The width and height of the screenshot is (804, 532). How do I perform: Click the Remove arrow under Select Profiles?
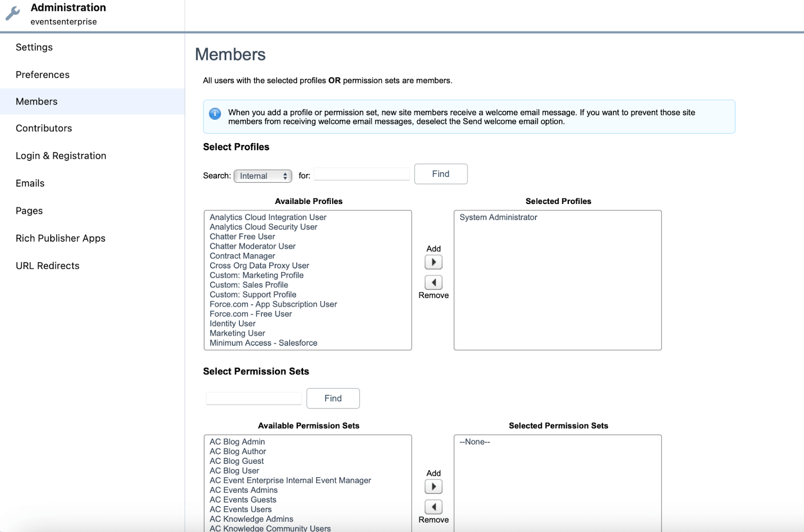[433, 282]
